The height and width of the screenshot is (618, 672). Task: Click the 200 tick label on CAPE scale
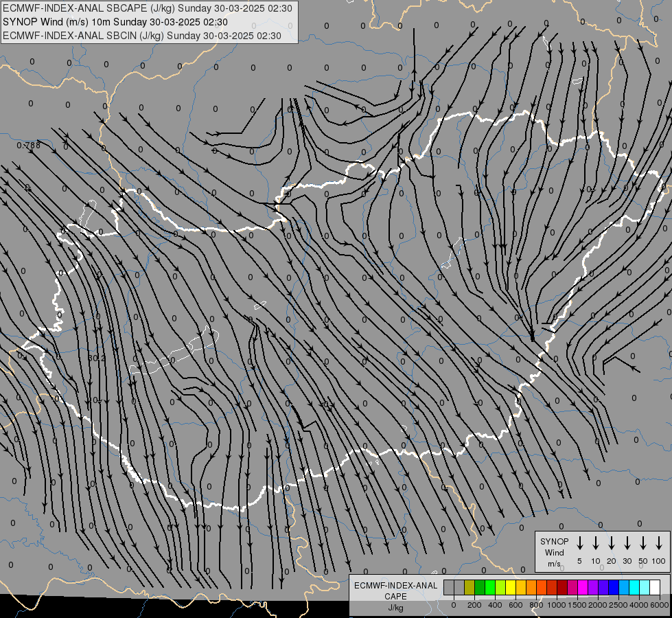point(474,605)
